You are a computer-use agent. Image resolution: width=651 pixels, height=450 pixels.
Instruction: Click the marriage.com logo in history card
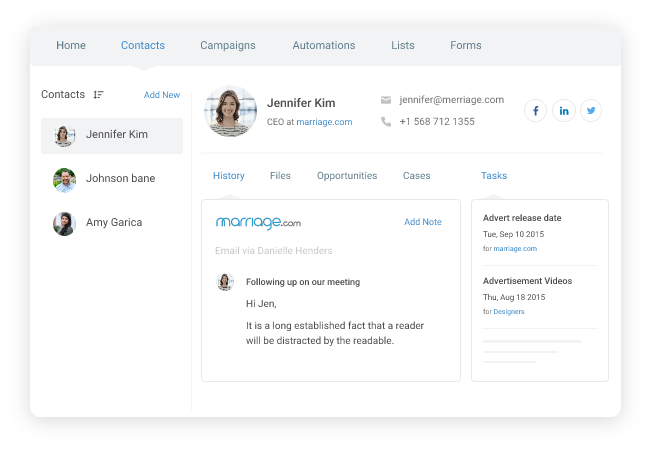point(258,223)
